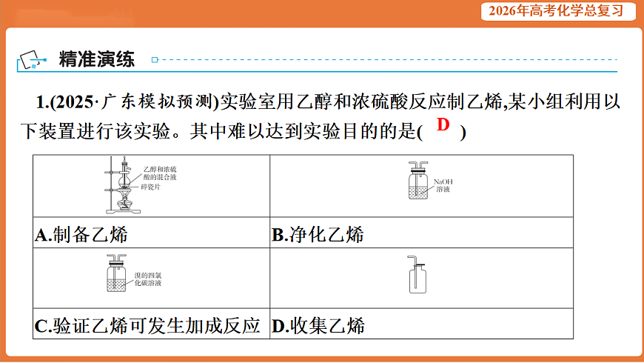Select option 'A.制备乙烯'
This screenshot has width=644, height=363.
(x=81, y=235)
